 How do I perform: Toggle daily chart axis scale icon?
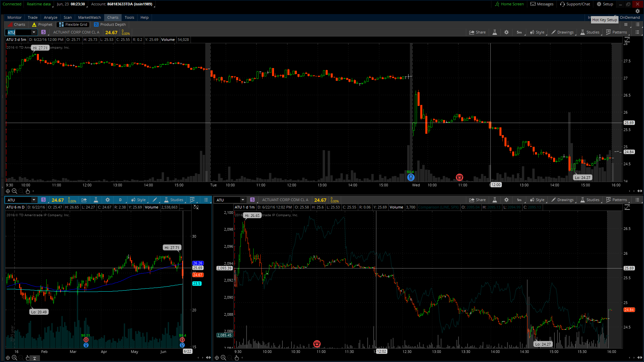pos(196,207)
